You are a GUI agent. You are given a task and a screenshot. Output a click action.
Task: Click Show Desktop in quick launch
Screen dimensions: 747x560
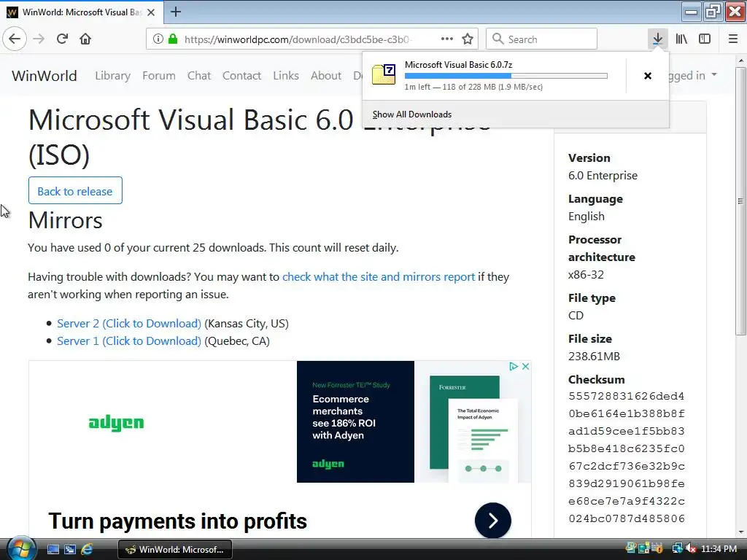pos(53,550)
